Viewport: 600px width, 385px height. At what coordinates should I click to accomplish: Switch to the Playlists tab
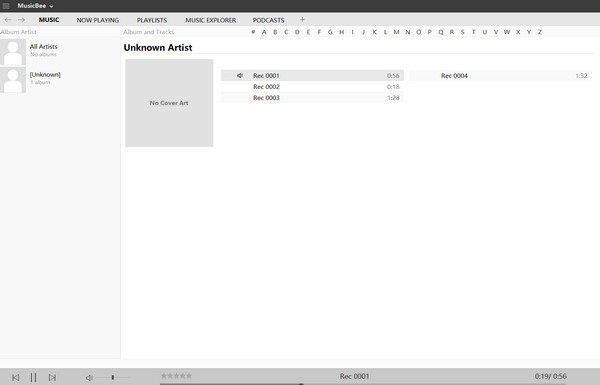pyautogui.click(x=152, y=20)
